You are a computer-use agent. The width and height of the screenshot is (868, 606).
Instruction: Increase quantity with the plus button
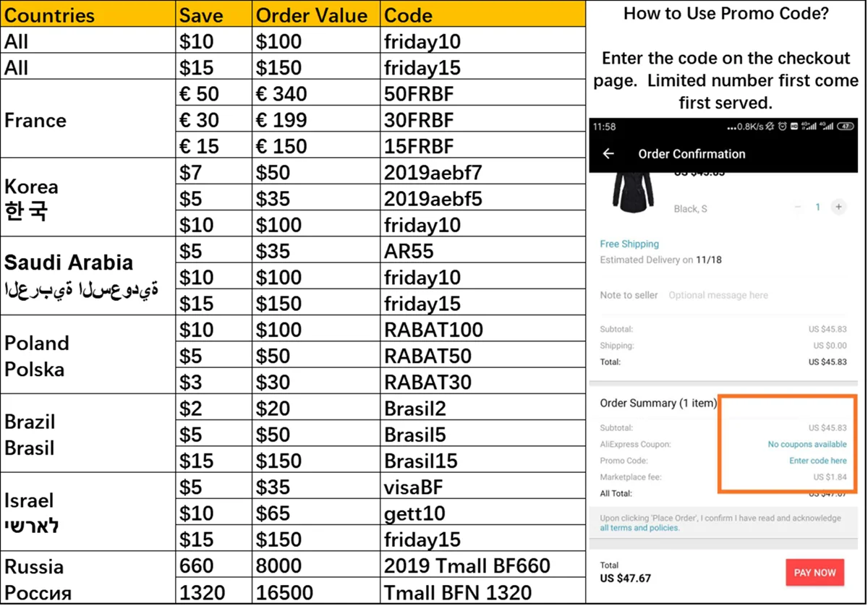tap(838, 207)
